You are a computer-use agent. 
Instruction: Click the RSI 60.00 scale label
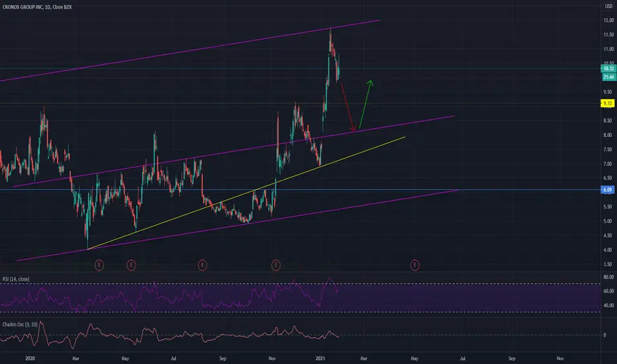(x=608, y=291)
